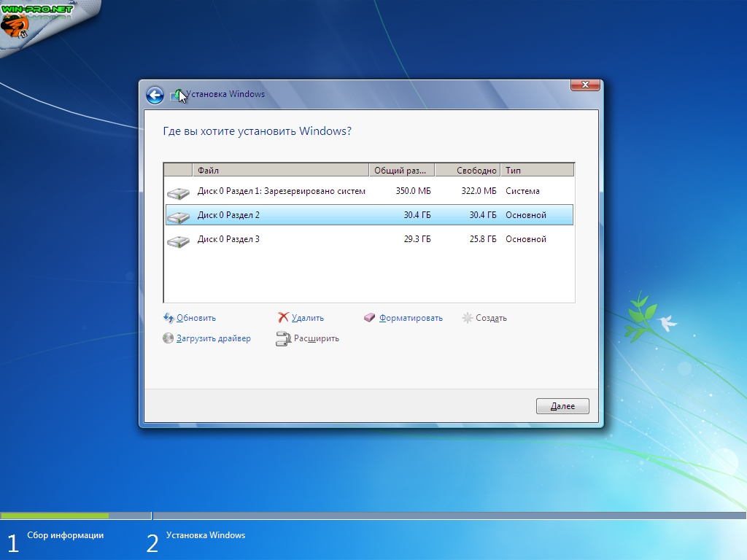Click the Windows Setup title icon
Image resolution: width=747 pixels, height=560 pixels.
177,96
